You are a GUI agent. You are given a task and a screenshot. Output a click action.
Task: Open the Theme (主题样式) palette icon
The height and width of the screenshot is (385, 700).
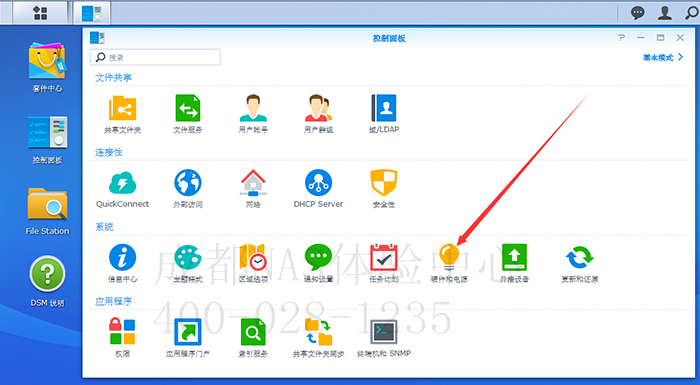(x=188, y=257)
